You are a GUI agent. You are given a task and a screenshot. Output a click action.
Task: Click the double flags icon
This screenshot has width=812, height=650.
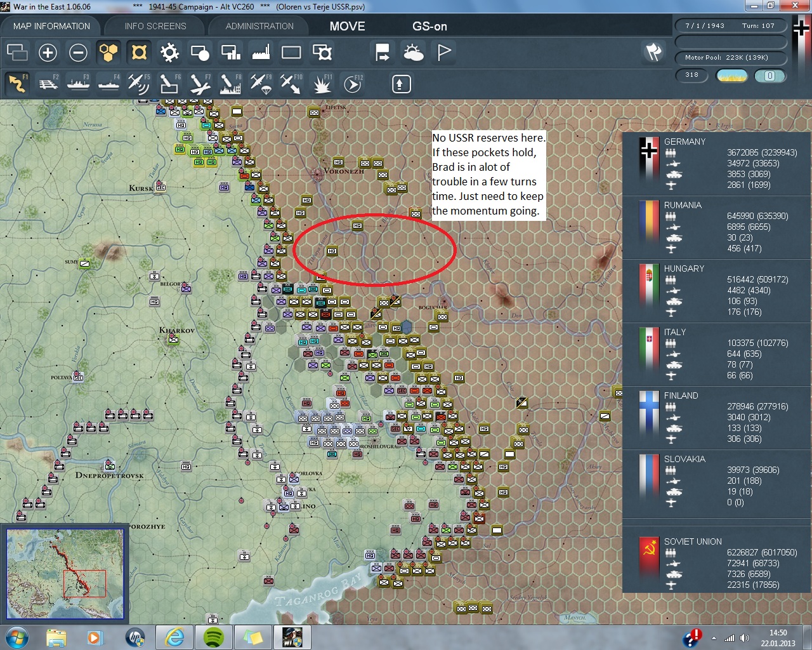[x=654, y=52]
